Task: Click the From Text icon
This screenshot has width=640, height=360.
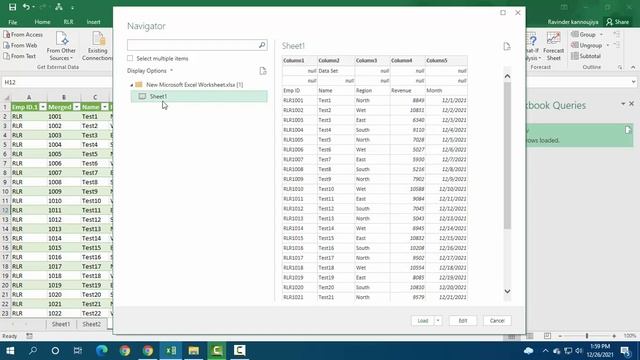Action: tap(7, 56)
